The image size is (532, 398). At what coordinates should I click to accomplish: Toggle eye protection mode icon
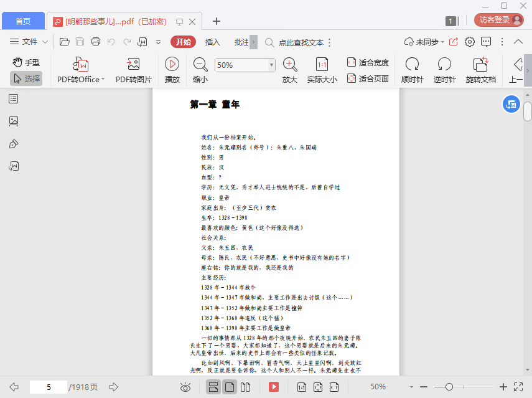(185, 387)
